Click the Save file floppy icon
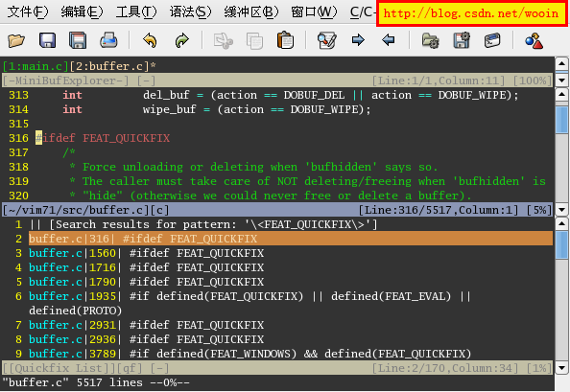570x392 pixels. click(x=47, y=40)
